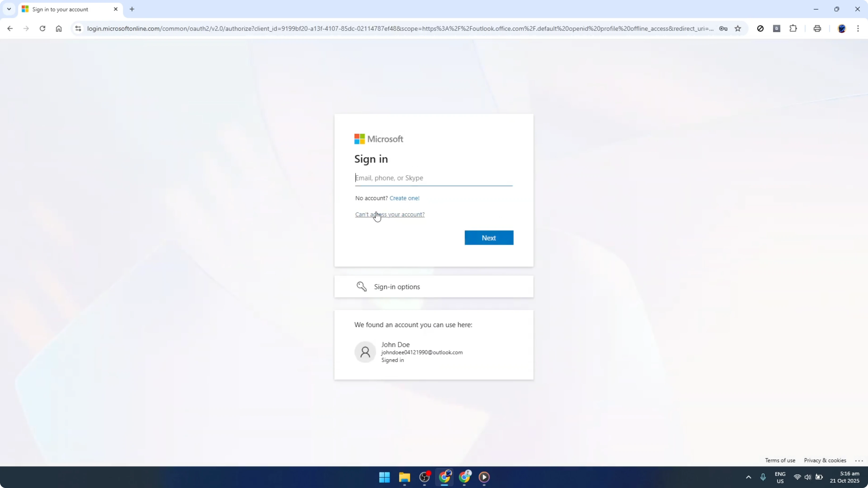Open the Chrome profile avatar

(x=842, y=29)
